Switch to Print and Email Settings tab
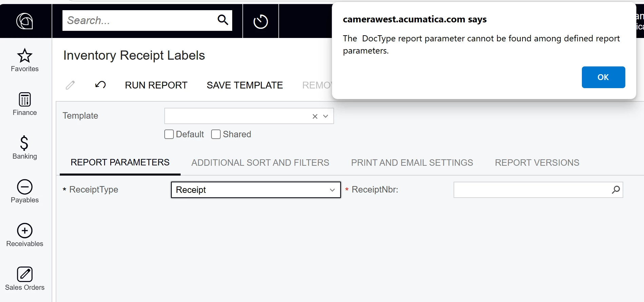This screenshot has width=644, height=302. (412, 163)
